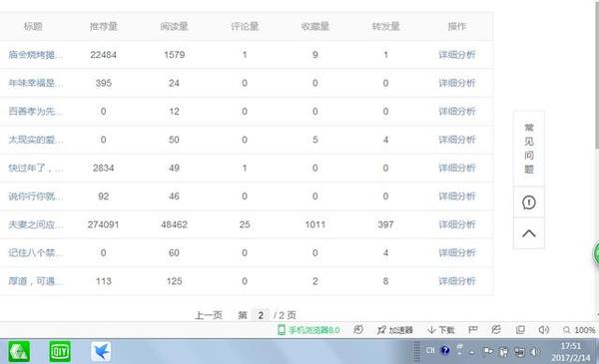Click the feedback exclamation bubble icon
Image resolution: width=599 pixels, height=364 pixels.
(529, 202)
